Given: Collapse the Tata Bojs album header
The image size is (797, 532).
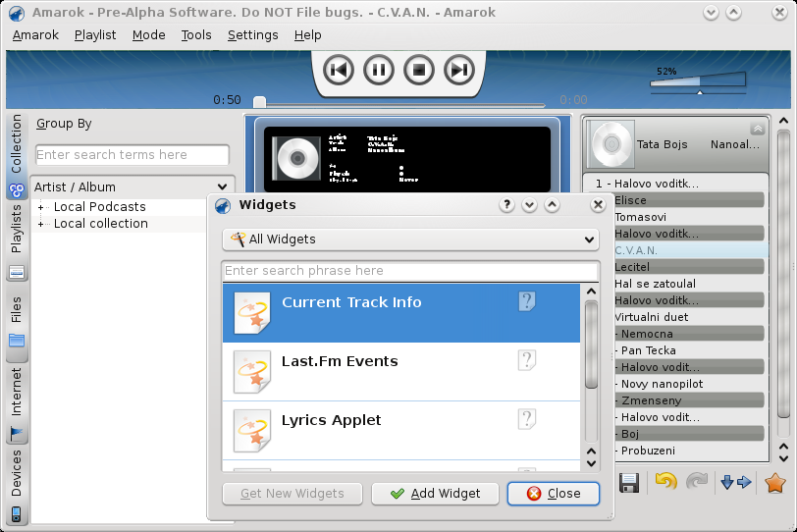Looking at the screenshot, I should pos(758,129).
